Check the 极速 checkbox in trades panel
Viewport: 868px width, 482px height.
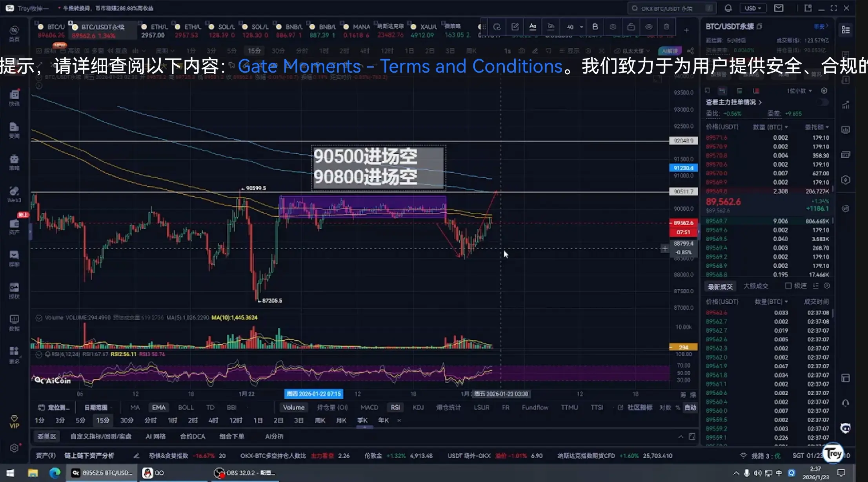[788, 286]
